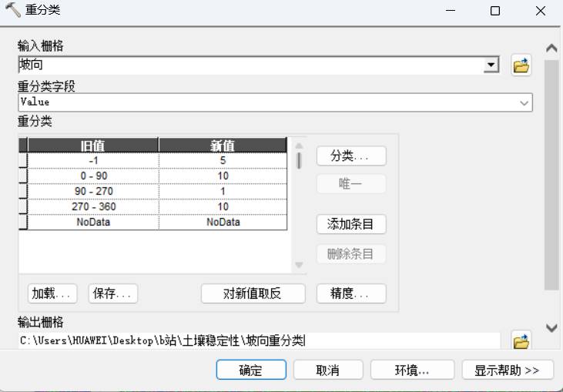The width and height of the screenshot is (563, 392).
Task: Expand help panel with 显示帮助 >>
Action: [508, 370]
